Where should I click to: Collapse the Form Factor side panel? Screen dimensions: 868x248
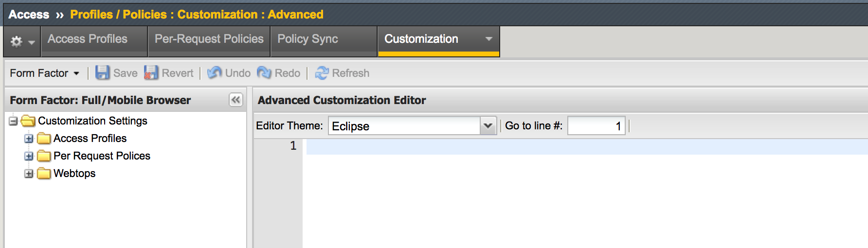(x=236, y=100)
